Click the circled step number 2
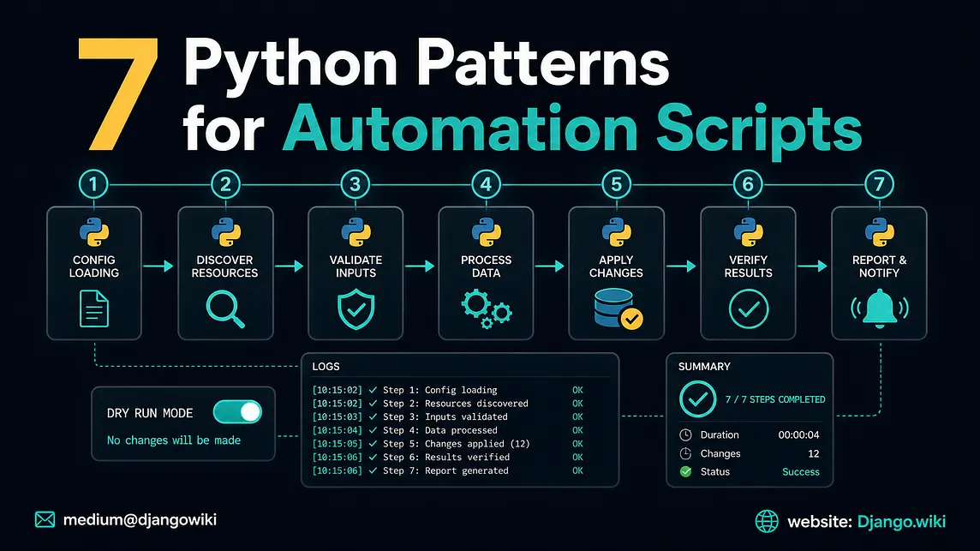This screenshot has width=980, height=551. [x=225, y=184]
